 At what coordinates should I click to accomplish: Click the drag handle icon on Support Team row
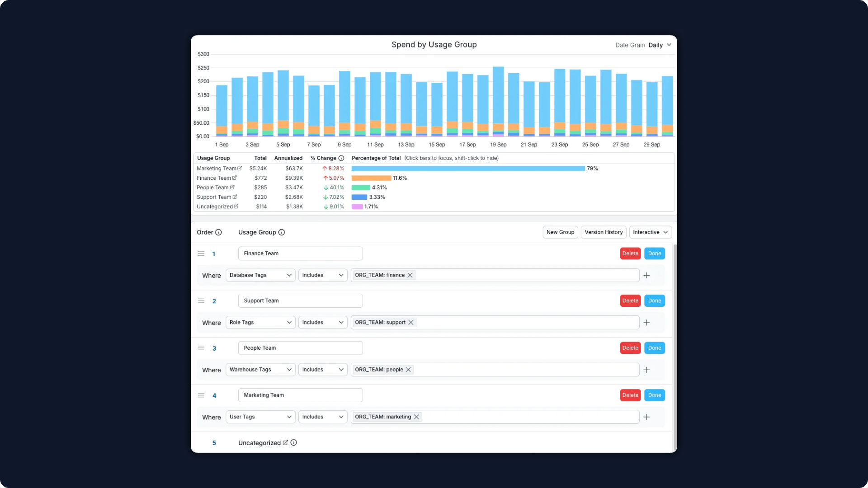click(202, 300)
